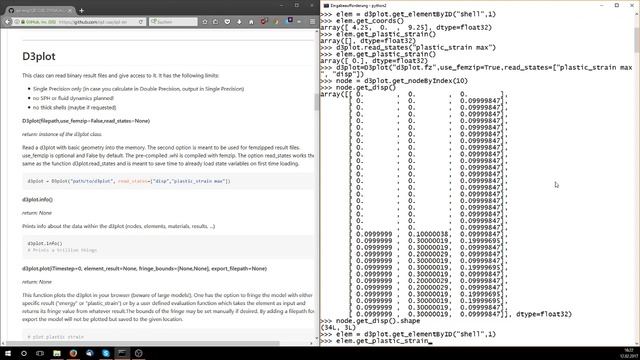Click the D3plot("path/to/d3plot") code example block
The width and height of the screenshot is (640, 360).
(168, 181)
